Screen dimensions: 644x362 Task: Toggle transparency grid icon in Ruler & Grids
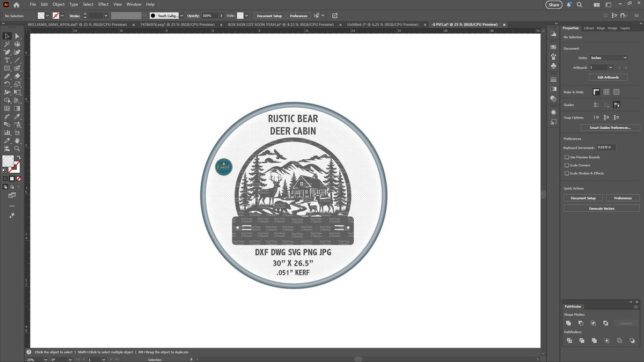click(617, 92)
